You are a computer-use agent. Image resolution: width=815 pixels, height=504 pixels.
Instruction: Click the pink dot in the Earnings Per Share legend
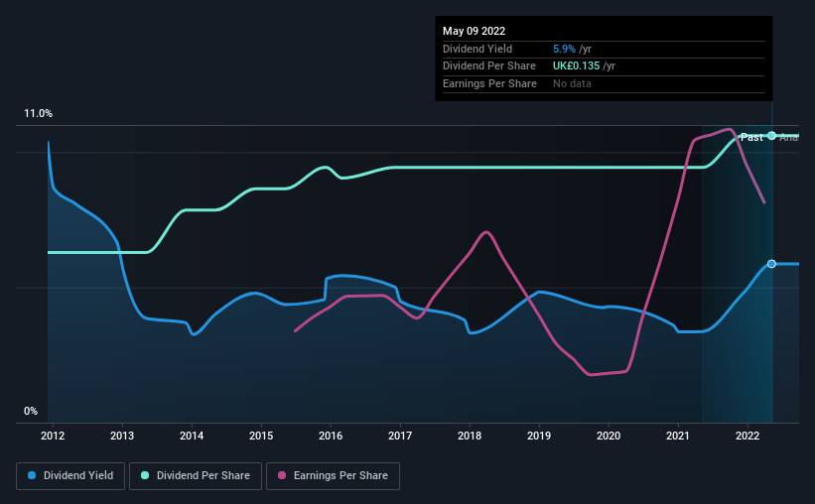point(281,476)
